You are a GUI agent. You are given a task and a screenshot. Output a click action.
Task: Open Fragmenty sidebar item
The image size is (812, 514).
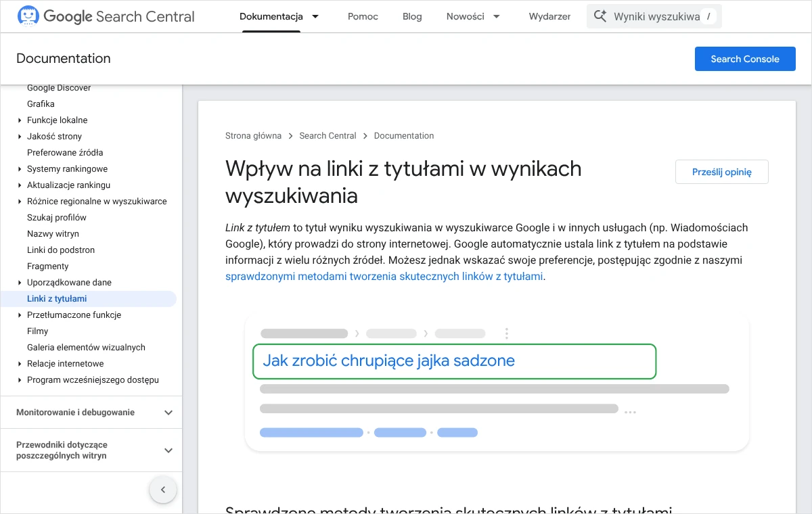coord(48,266)
